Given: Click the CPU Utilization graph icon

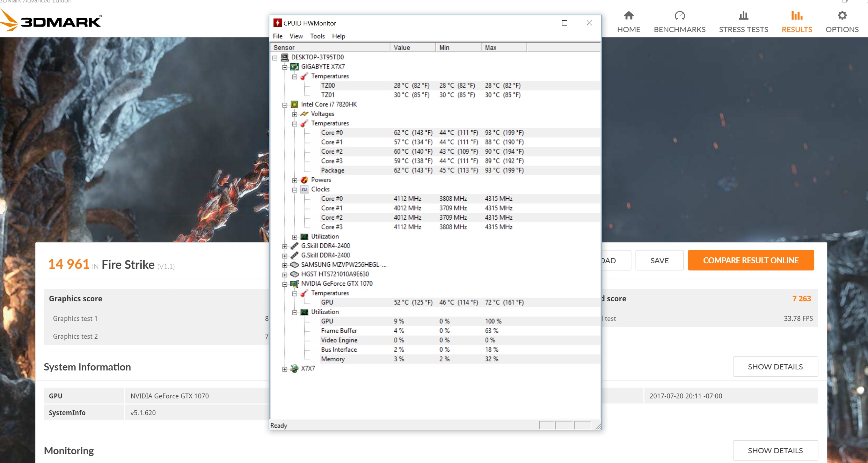Looking at the screenshot, I should pyautogui.click(x=304, y=236).
